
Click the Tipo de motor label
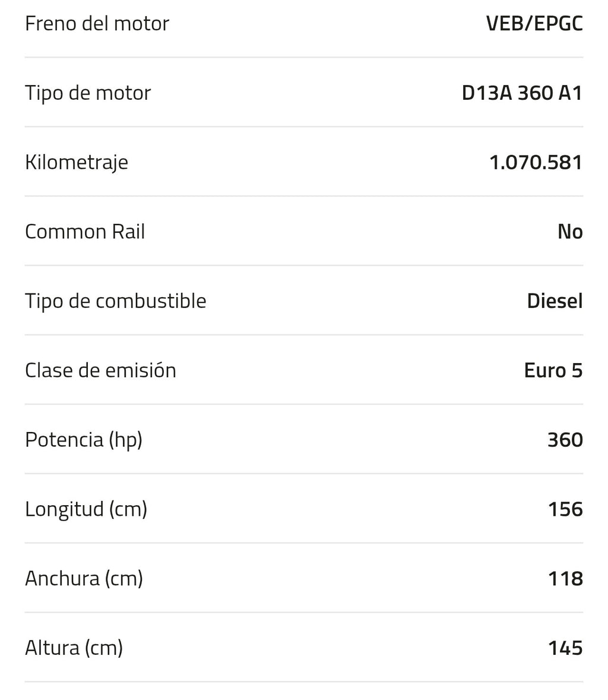(x=88, y=93)
